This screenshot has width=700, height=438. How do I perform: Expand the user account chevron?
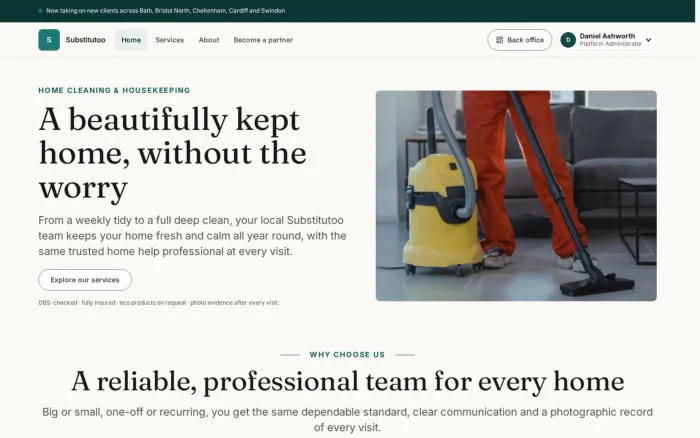tap(648, 40)
